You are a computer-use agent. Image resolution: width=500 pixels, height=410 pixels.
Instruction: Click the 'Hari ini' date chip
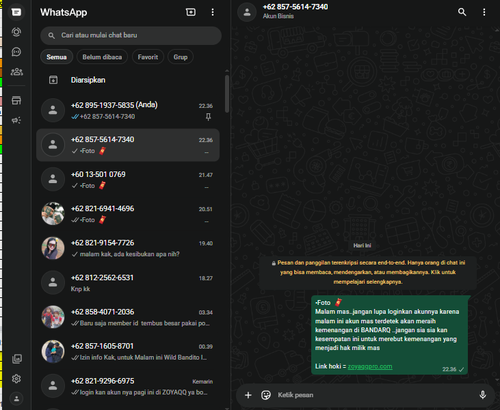pos(362,246)
